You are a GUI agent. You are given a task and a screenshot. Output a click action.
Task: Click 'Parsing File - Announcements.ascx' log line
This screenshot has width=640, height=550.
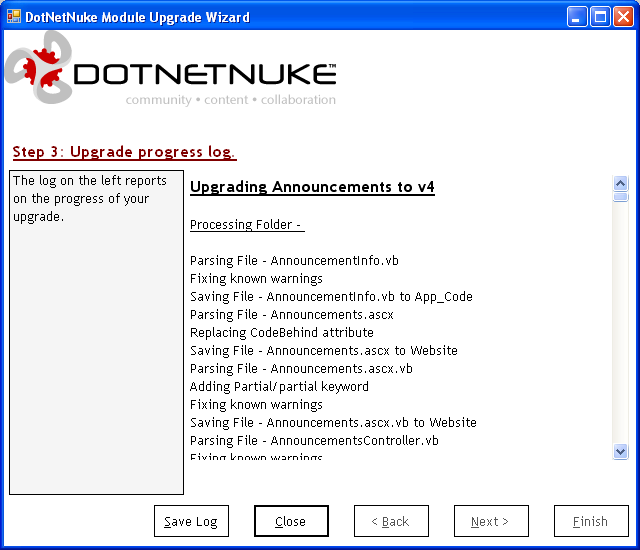click(x=291, y=315)
